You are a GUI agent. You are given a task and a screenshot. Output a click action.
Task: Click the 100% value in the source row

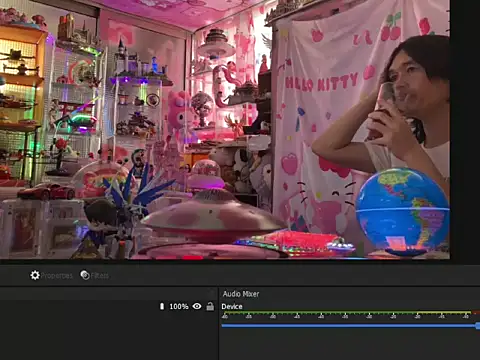pos(179,306)
